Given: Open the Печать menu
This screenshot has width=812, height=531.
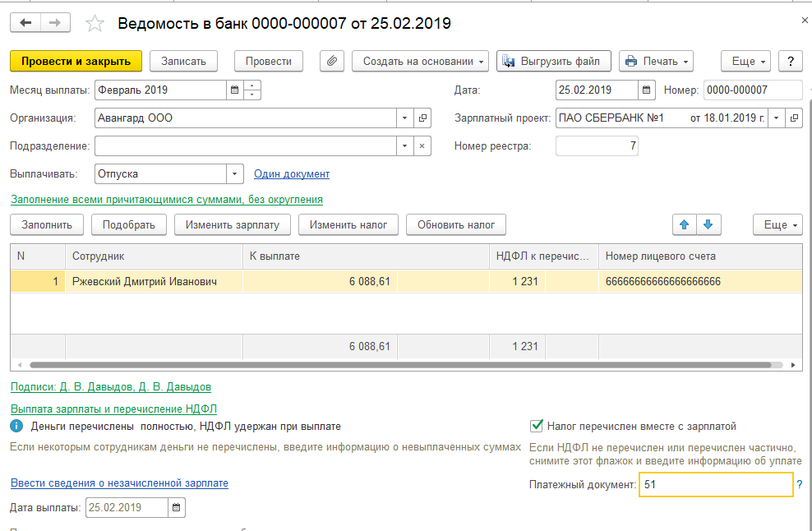Looking at the screenshot, I should pyautogui.click(x=656, y=61).
